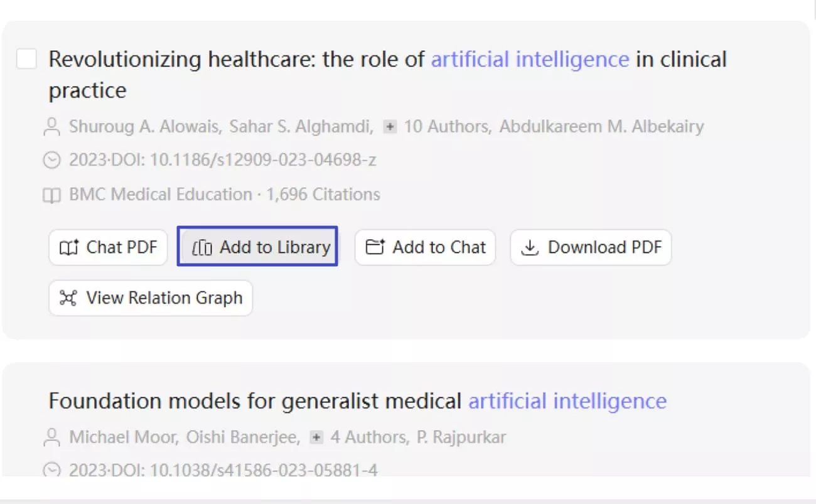
Task: Expand the list of 10 hidden authors
Action: 389,126
